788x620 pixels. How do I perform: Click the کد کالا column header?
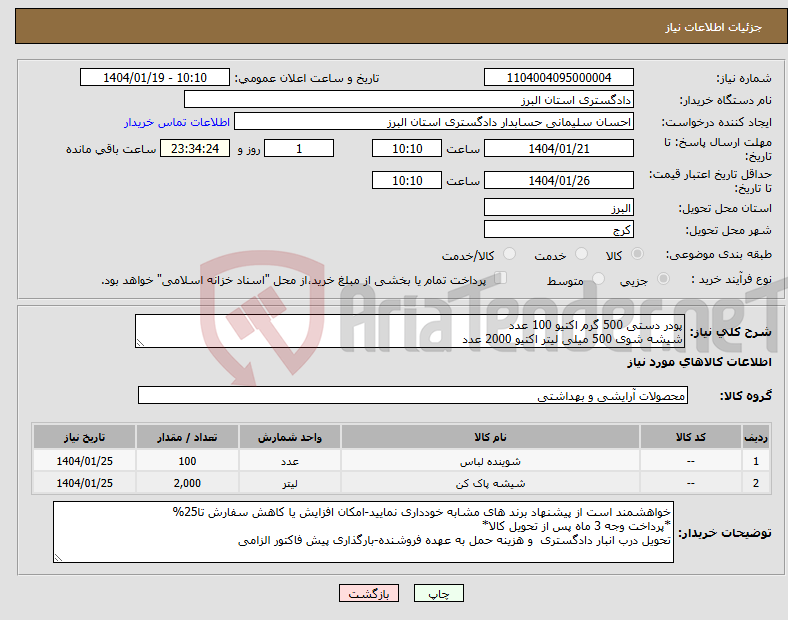(x=691, y=437)
